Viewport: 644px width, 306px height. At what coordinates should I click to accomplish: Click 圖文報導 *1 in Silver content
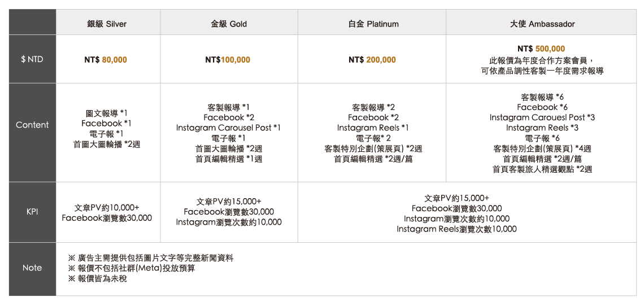point(107,113)
